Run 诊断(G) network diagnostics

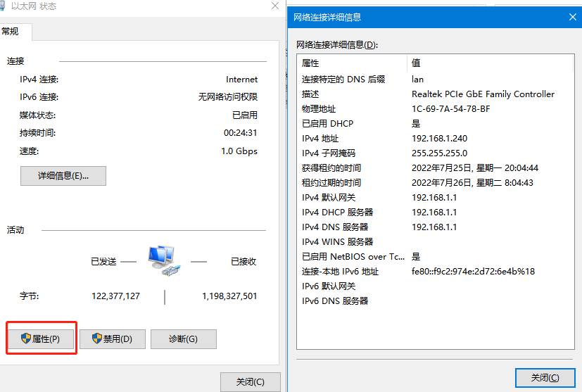[x=183, y=339]
